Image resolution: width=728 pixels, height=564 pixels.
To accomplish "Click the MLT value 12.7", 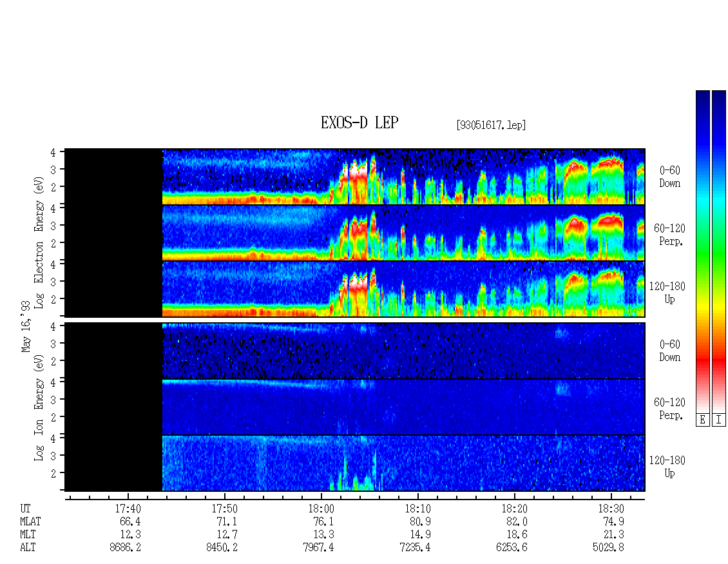I will (x=227, y=535).
